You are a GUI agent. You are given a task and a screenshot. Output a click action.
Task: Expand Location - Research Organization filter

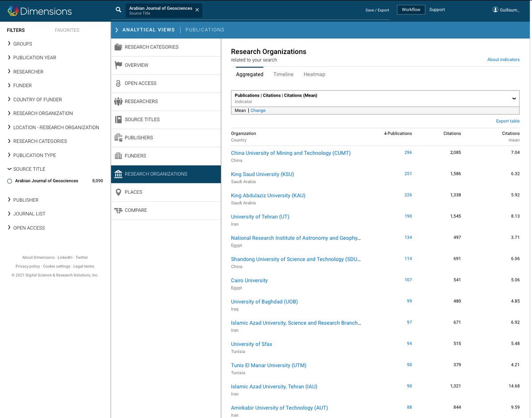click(x=9, y=127)
